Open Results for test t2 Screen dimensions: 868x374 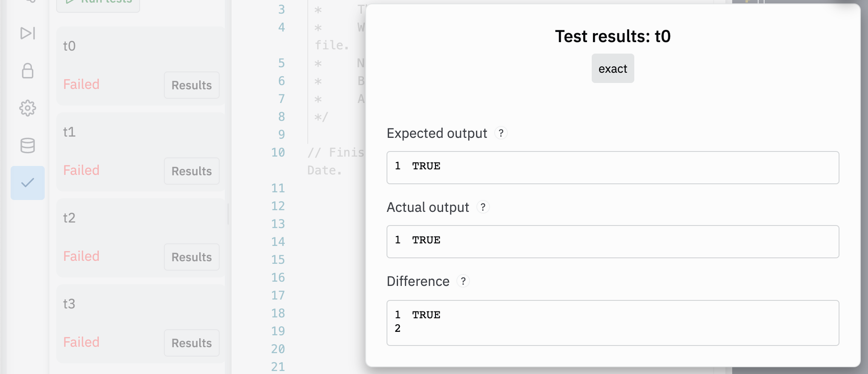192,257
